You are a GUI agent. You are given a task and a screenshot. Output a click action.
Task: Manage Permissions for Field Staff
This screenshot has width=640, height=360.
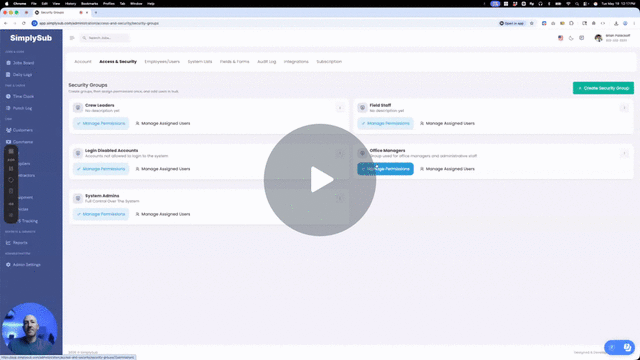click(x=385, y=123)
